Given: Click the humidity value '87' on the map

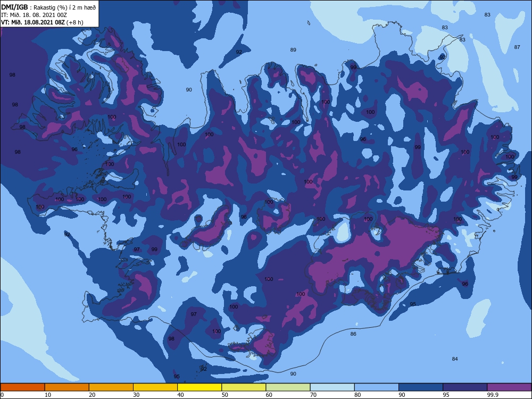Looking at the screenshot, I should pos(517,47).
